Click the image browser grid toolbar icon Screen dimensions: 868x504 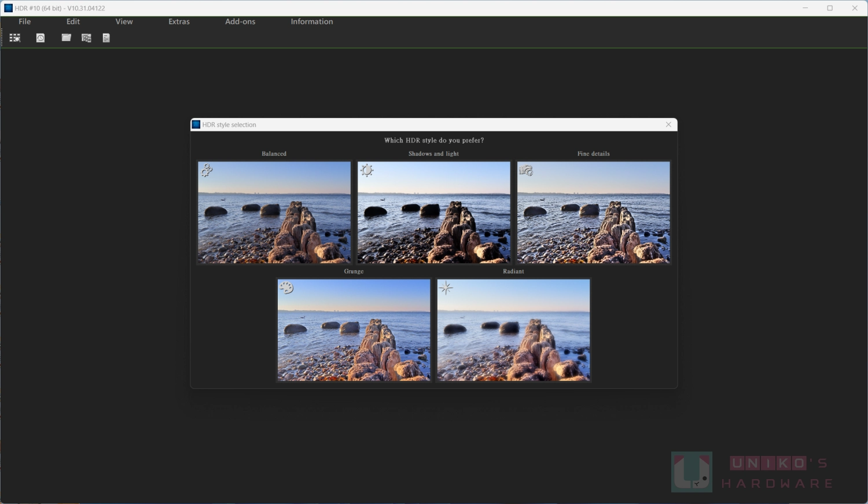tap(15, 38)
